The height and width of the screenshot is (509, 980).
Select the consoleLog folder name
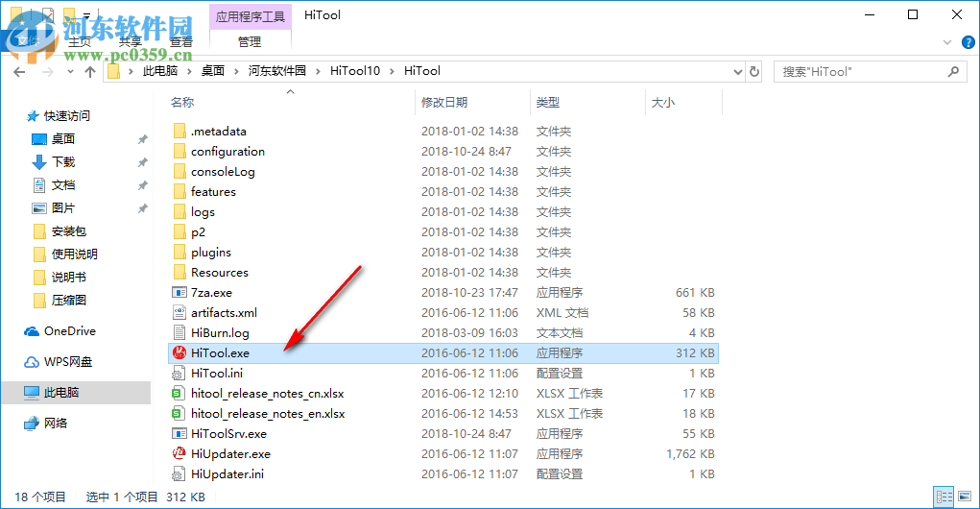click(x=223, y=171)
